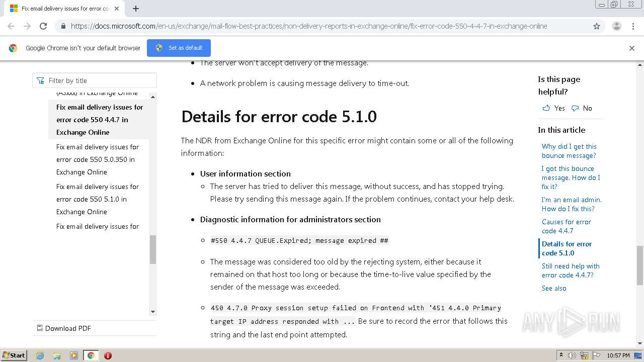This screenshot has height=362, width=644.
Task: Bookmark this page with the star
Action: point(597,26)
